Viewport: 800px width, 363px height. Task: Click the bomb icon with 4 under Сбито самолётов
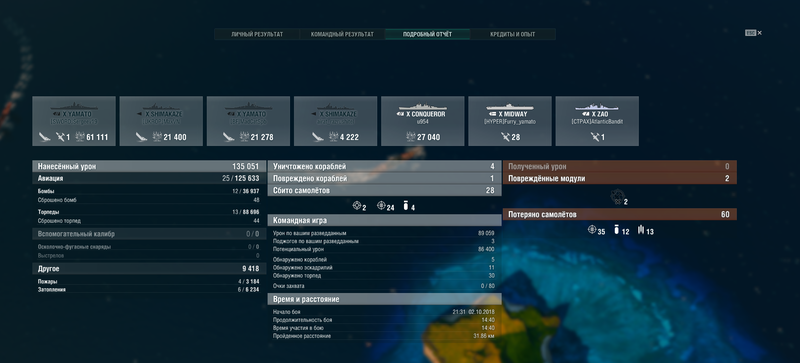pyautogui.click(x=406, y=206)
